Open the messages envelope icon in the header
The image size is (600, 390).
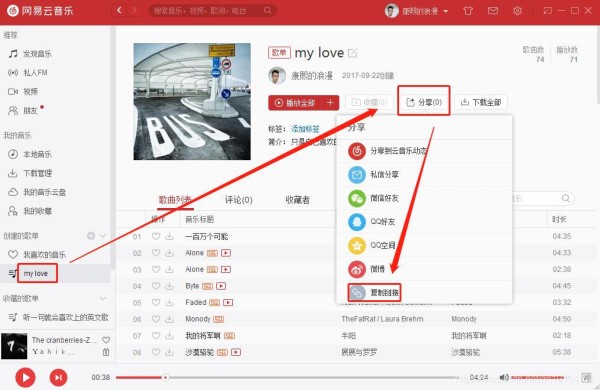coord(493,11)
